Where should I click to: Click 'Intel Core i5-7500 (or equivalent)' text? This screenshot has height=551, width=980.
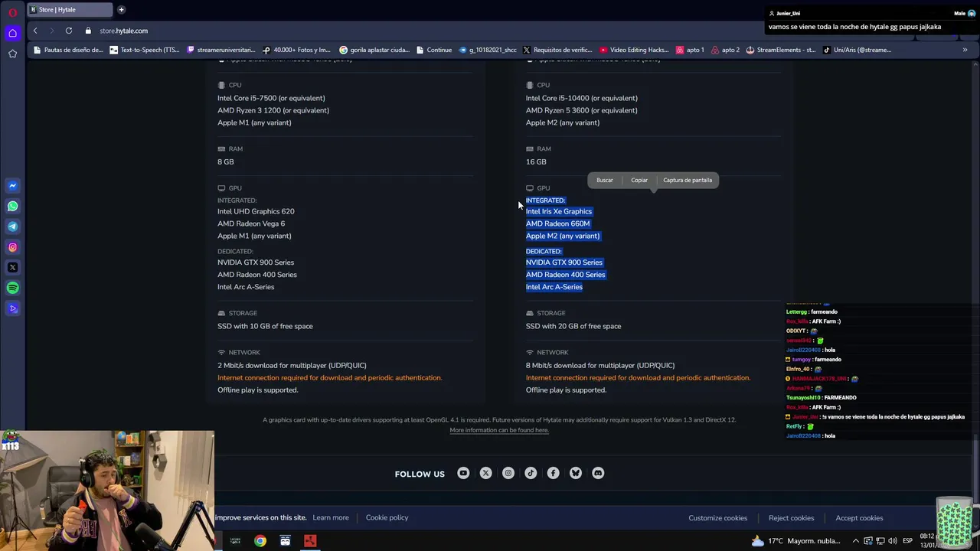point(271,98)
